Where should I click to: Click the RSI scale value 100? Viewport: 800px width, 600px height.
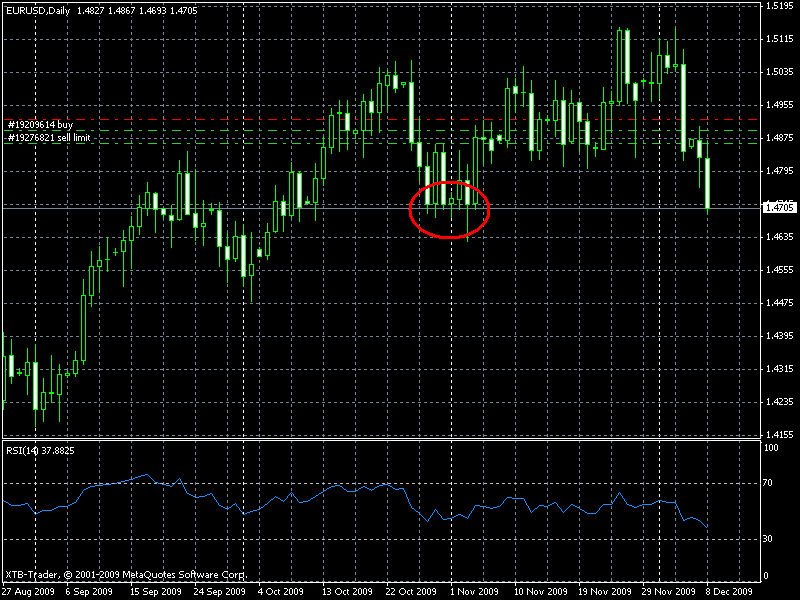[771, 448]
